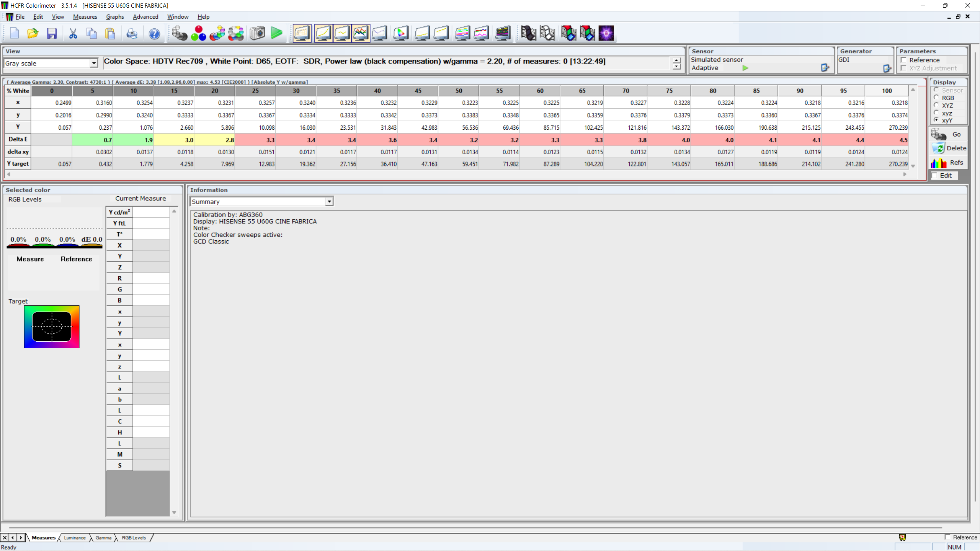980x551 pixels.
Task: Measure secondaries with multicolor spheres icon
Action: 217,34
